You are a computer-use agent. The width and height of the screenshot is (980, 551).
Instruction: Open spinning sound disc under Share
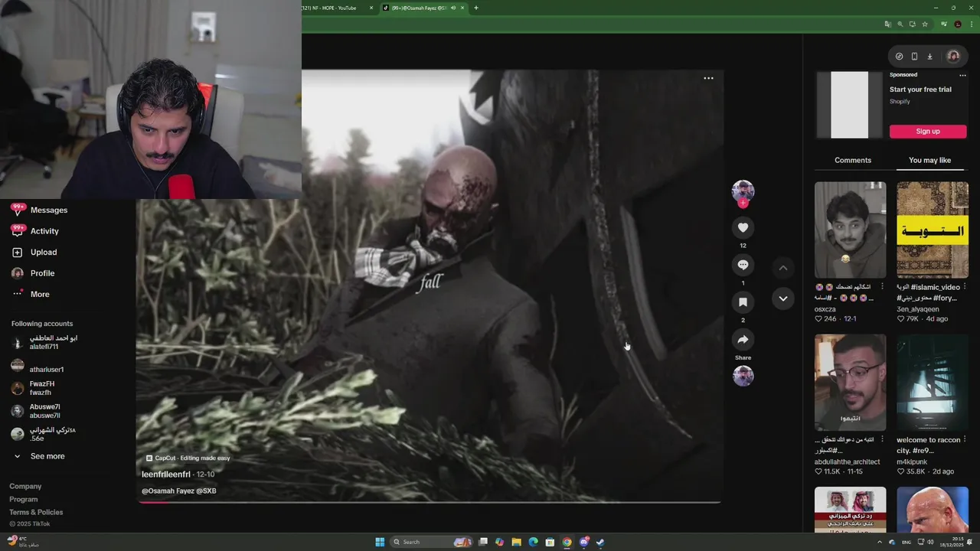[x=743, y=376]
